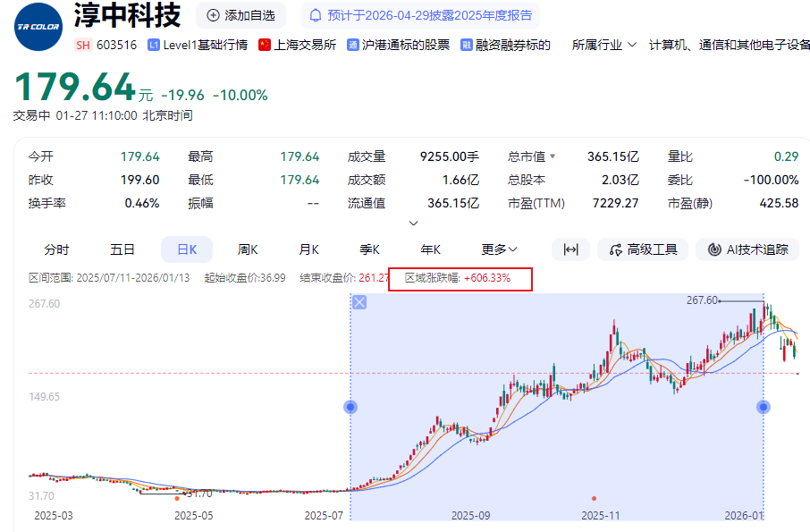Viewport: 810px width, 532px height.
Task: Open 高级工具 advanced tools
Action: click(x=643, y=249)
